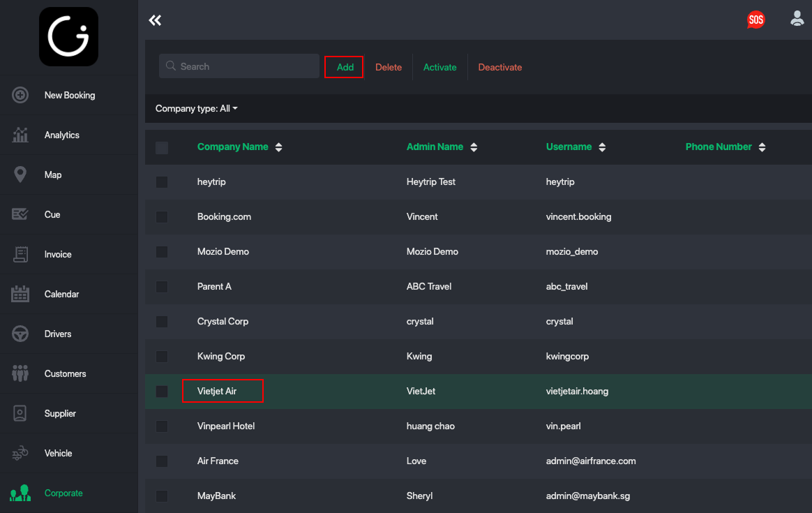This screenshot has width=812, height=513.
Task: Go to Customers menu item
Action: [x=66, y=373]
